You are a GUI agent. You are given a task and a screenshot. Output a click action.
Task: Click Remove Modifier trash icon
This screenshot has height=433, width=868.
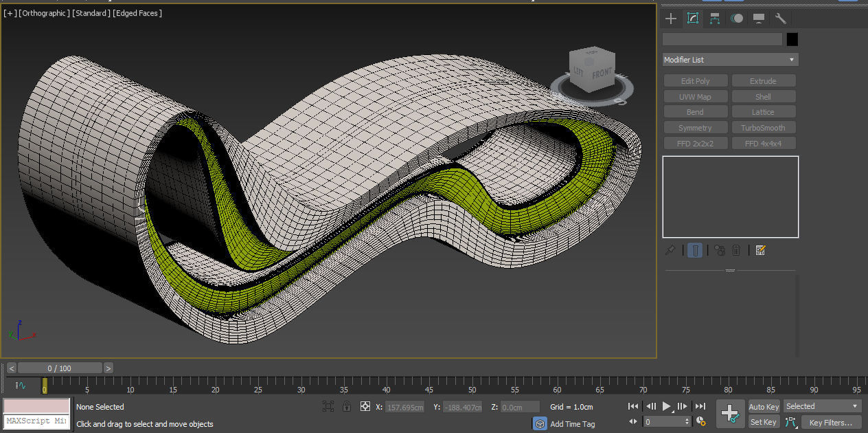click(736, 250)
